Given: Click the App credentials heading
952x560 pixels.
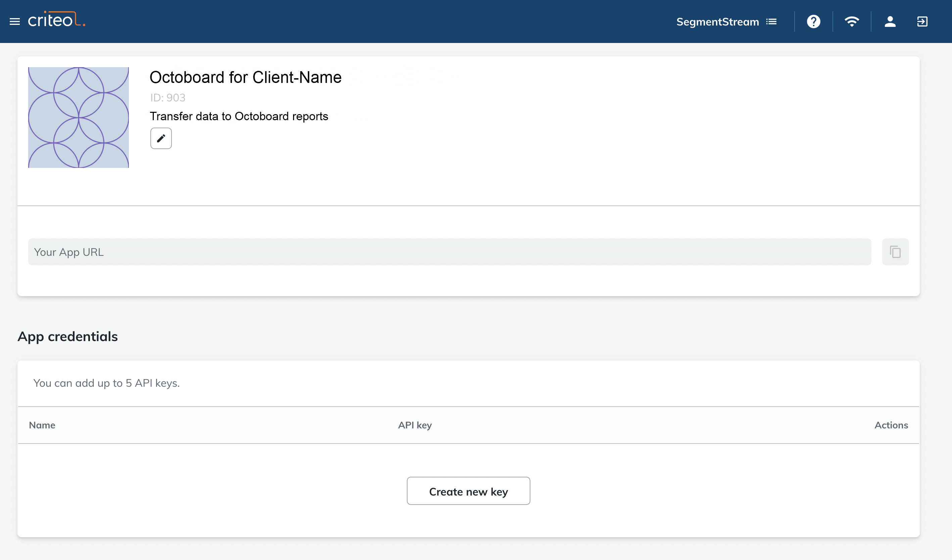Looking at the screenshot, I should pos(67,336).
